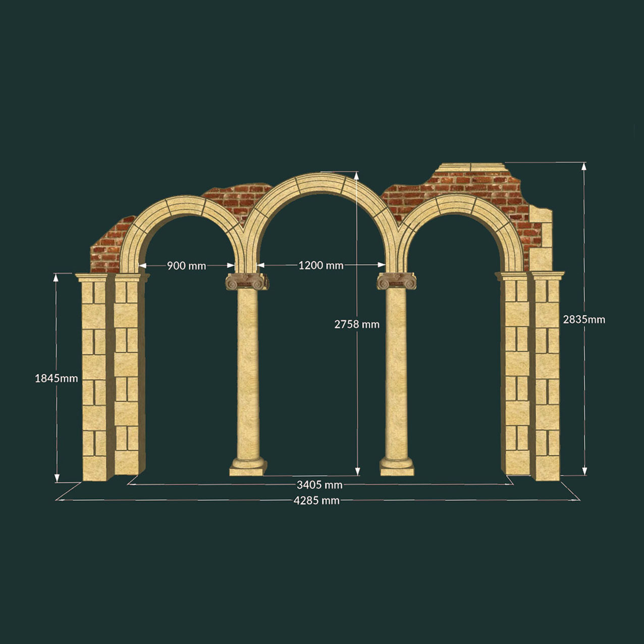Select the 2835mm height label
The width and height of the screenshot is (644, 644).
[584, 319]
